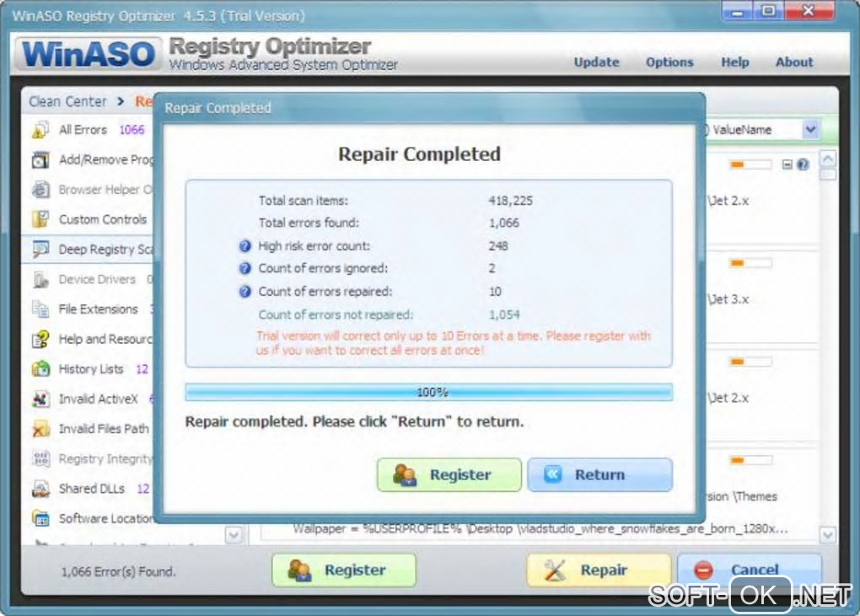The width and height of the screenshot is (860, 616).
Task: Click the Help and Resources icon
Action: 40,340
